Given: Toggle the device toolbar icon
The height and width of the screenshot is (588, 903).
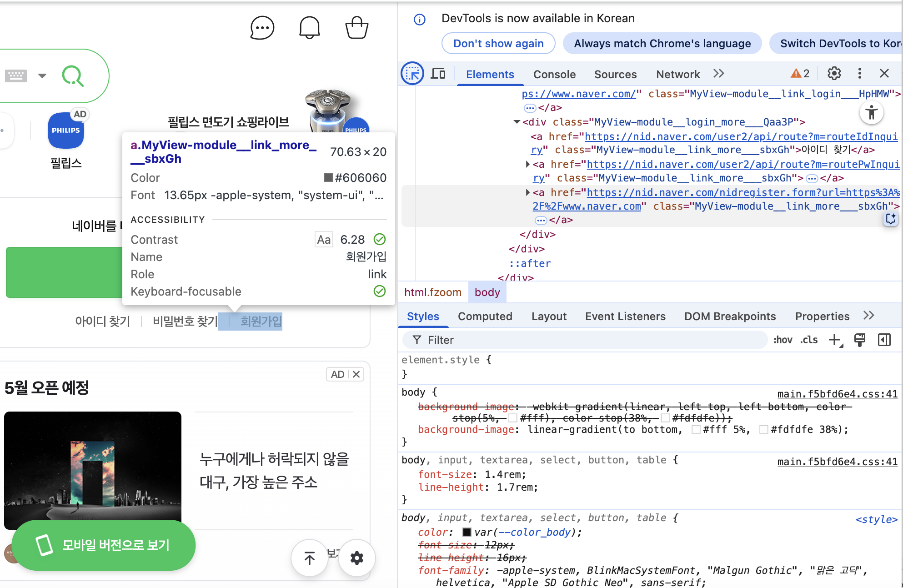Looking at the screenshot, I should click(438, 74).
